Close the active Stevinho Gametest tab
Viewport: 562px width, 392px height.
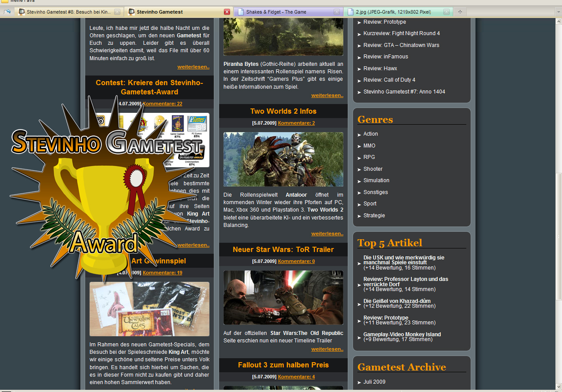[227, 12]
